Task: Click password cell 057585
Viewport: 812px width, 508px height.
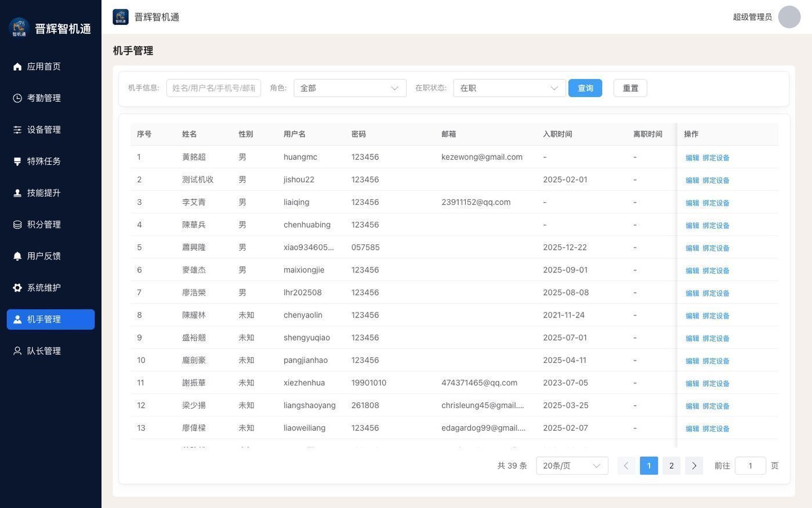Action: coord(365,248)
